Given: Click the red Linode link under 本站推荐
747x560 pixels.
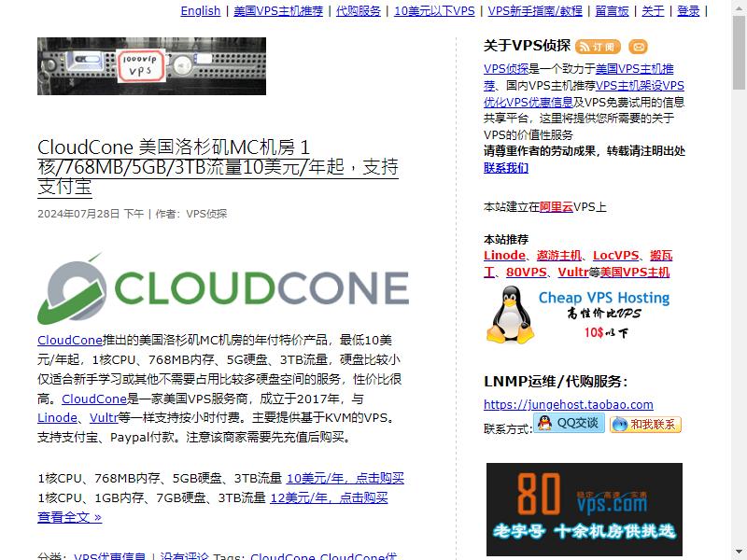Looking at the screenshot, I should 504,255.
